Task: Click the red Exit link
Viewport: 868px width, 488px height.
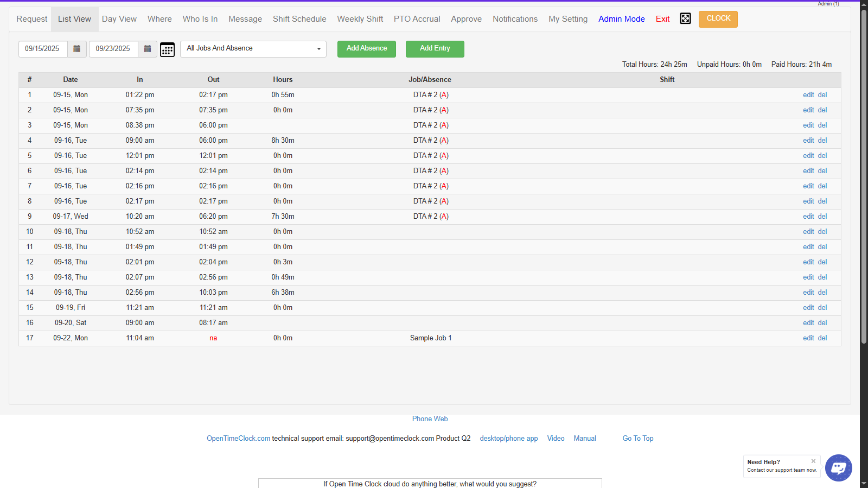Action: click(x=662, y=19)
